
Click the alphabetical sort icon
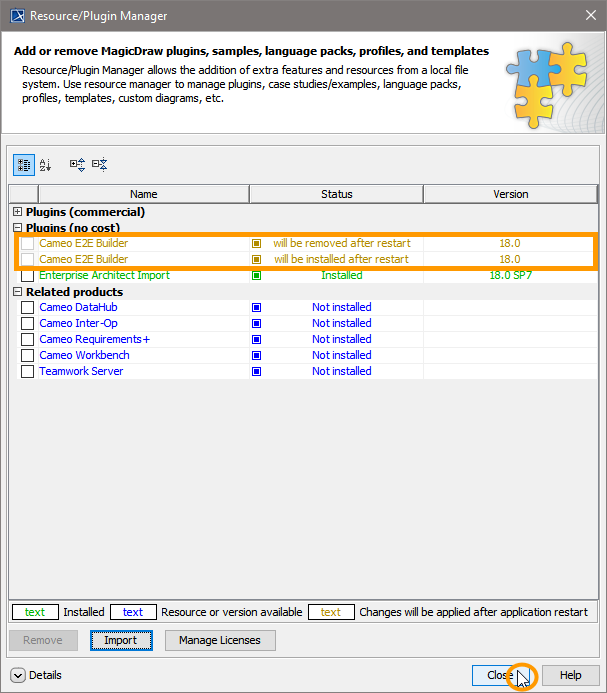click(45, 164)
